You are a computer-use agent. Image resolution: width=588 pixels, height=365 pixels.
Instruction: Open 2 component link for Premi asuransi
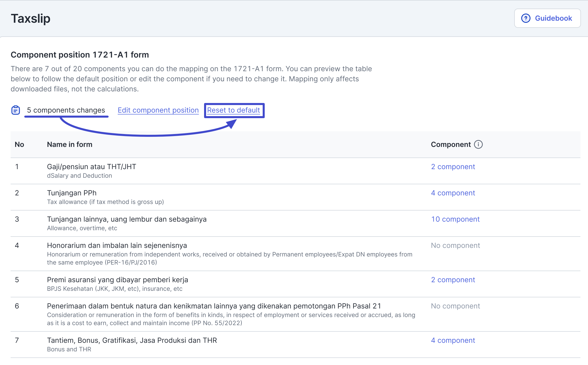(453, 280)
